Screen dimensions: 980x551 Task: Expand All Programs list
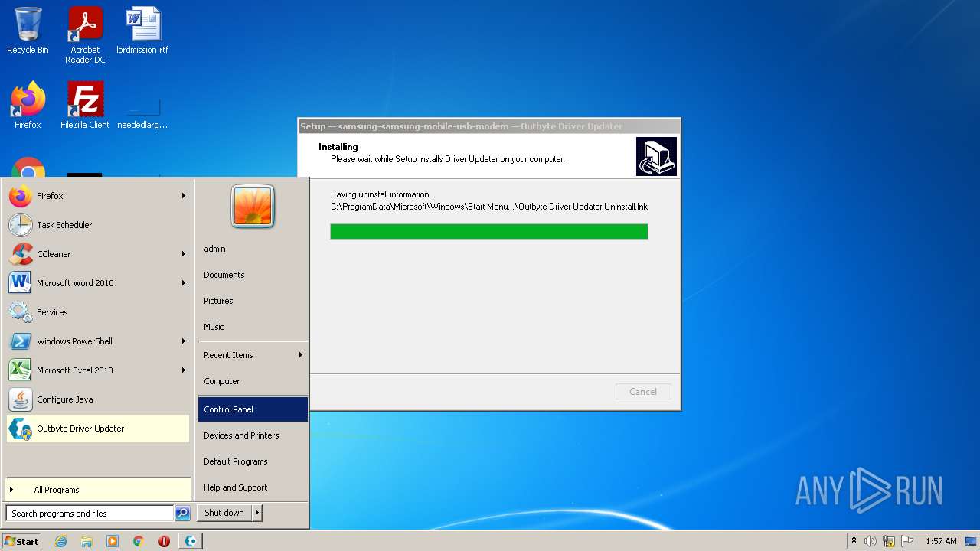tap(97, 490)
